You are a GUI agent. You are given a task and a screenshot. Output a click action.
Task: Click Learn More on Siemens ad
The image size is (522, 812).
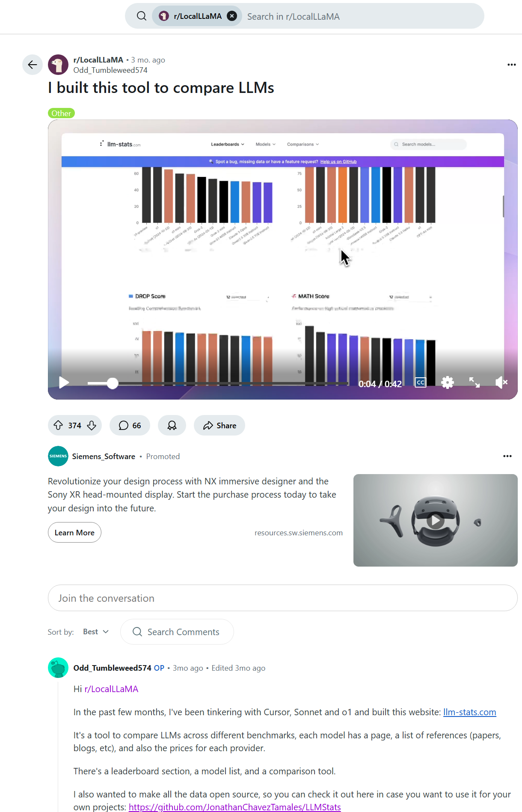tap(74, 532)
